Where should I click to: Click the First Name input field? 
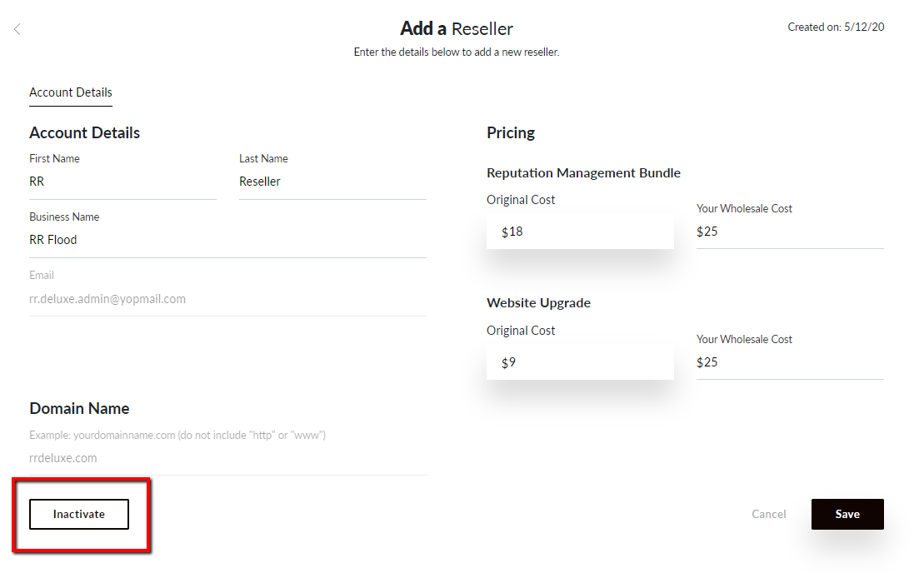pyautogui.click(x=122, y=182)
